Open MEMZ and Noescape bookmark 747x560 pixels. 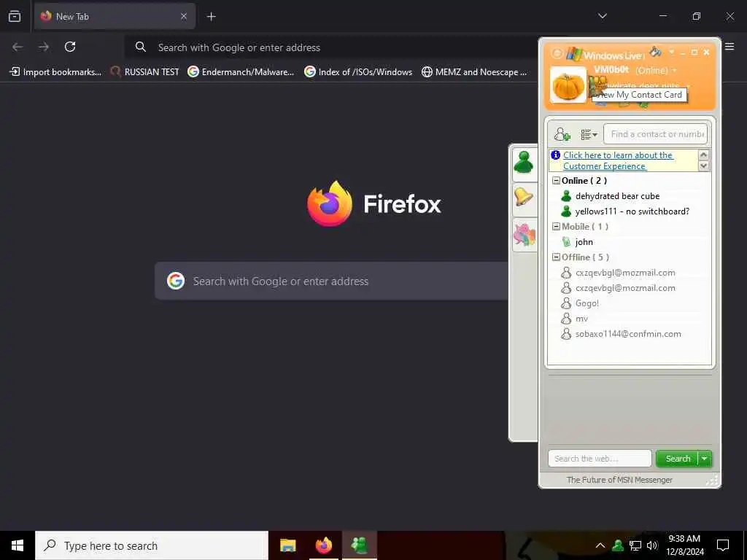(474, 72)
